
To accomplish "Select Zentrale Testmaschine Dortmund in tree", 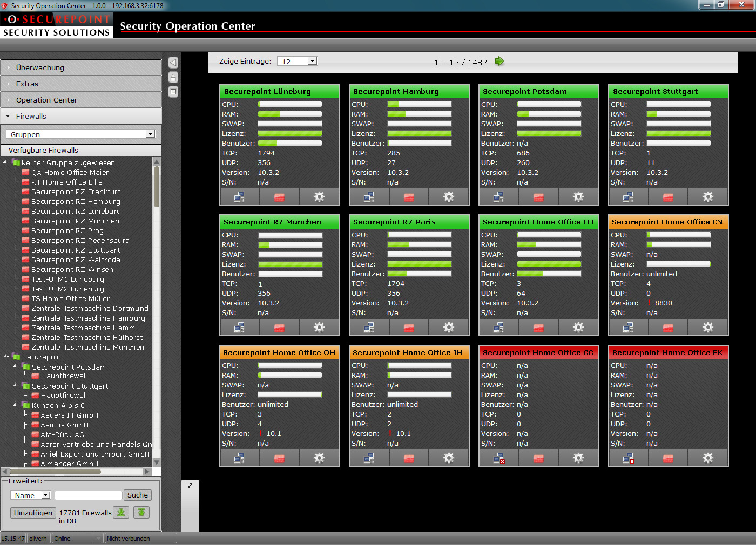I will pos(90,308).
